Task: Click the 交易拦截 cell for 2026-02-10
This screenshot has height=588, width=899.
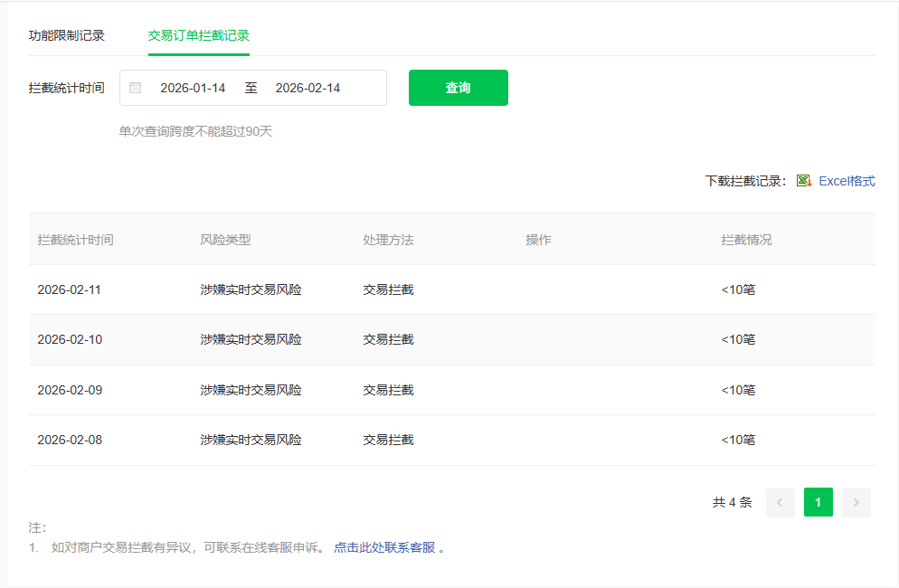Action: tap(388, 339)
